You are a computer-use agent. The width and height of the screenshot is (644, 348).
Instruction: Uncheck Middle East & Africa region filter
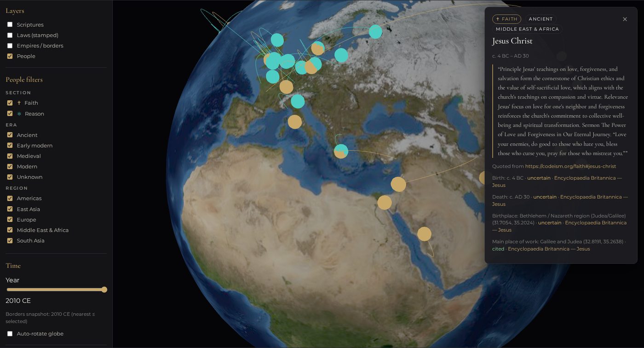click(10, 230)
